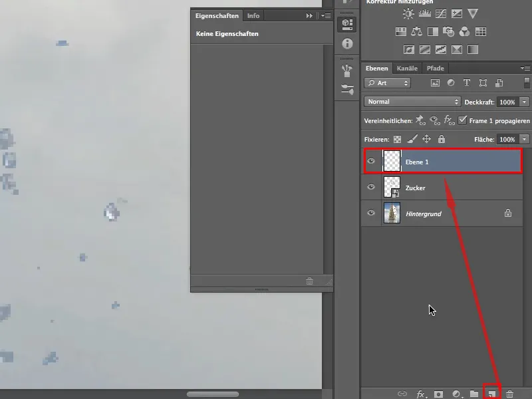Toggle lock image pixels (brush icon)
This screenshot has width=532, height=399.
412,139
